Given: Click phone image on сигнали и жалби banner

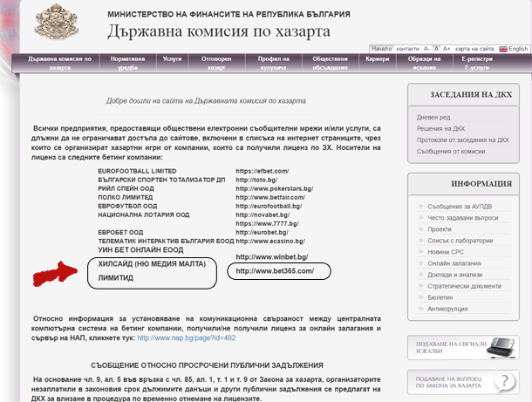Looking at the screenshot, I should point(502,348).
